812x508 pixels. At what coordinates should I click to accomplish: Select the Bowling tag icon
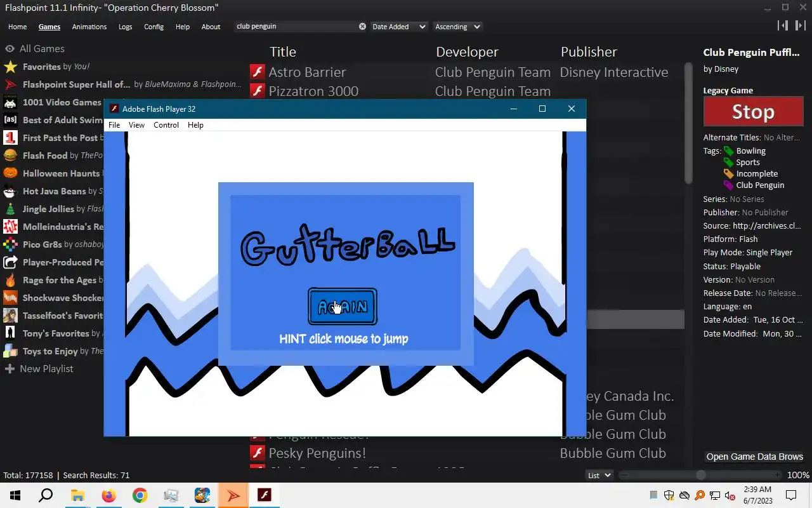pos(728,151)
